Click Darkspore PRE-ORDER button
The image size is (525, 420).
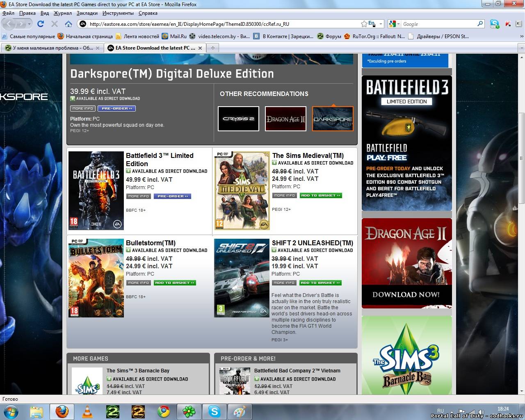coord(116,108)
